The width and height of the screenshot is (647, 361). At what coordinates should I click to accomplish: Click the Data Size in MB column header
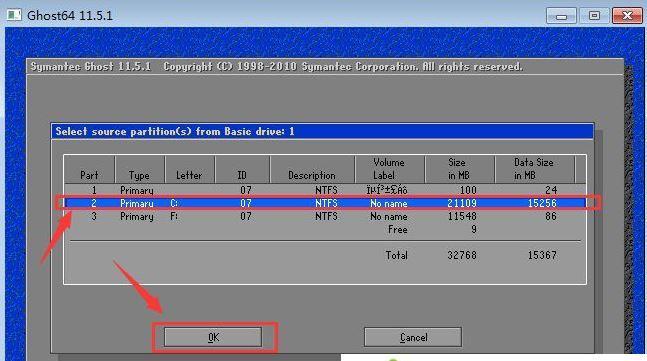pyautogui.click(x=534, y=169)
